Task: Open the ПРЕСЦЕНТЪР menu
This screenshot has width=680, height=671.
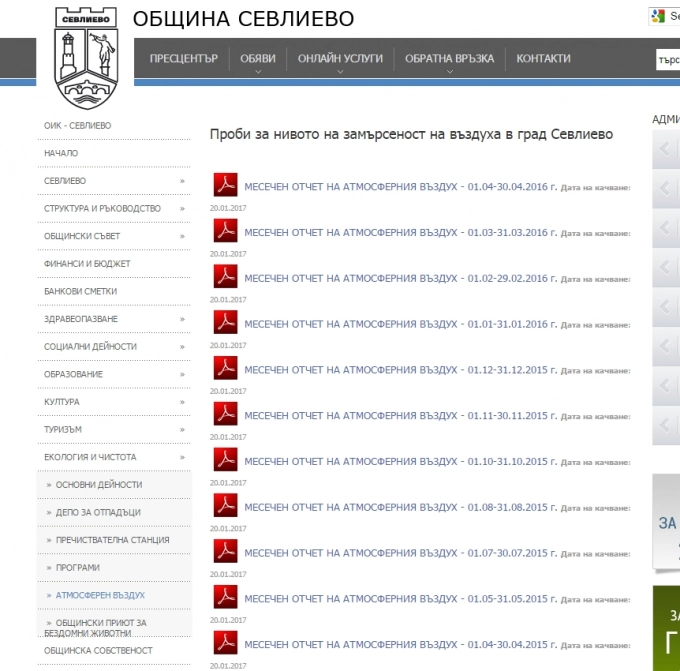Action: (x=183, y=59)
